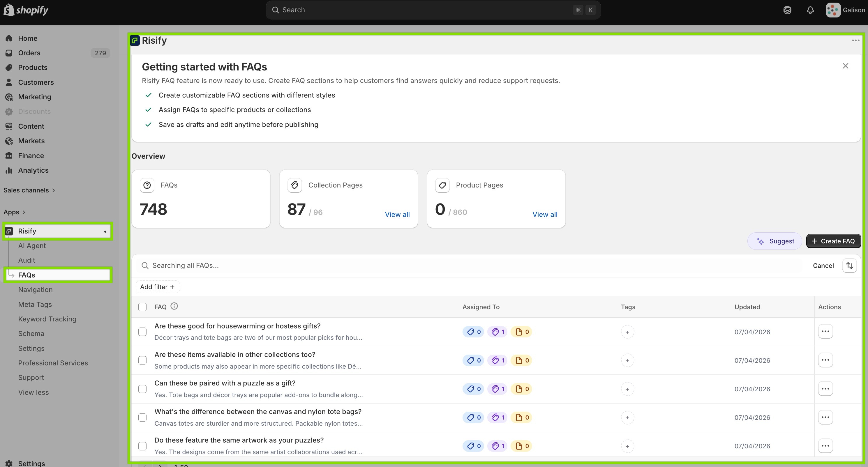Image resolution: width=868 pixels, height=467 pixels.
Task: Open the Galison store avatar menu
Action: point(845,10)
